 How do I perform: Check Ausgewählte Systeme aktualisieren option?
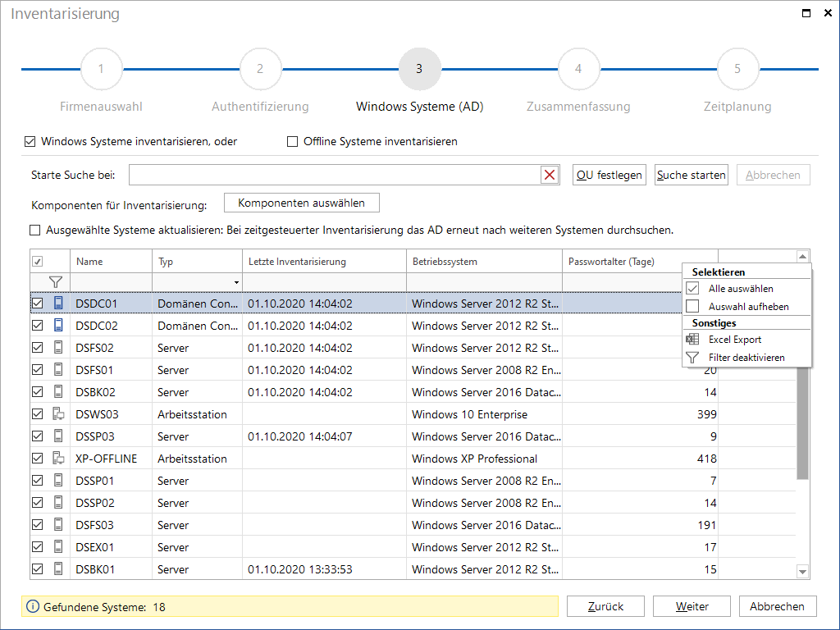pyautogui.click(x=34, y=231)
